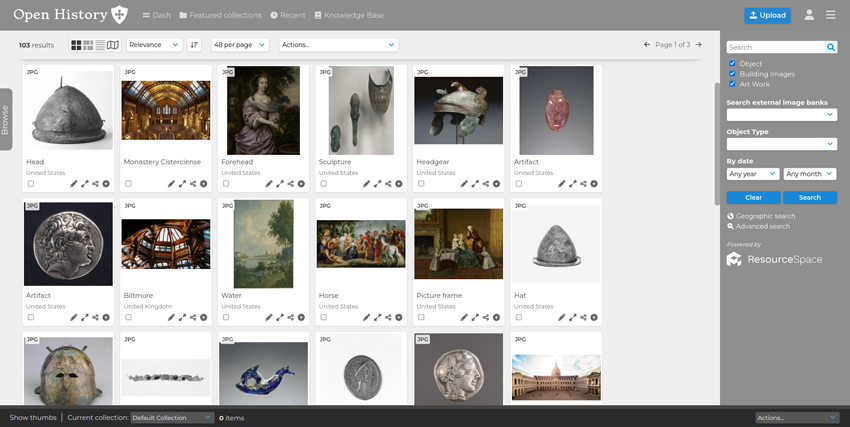Open the hamburger menu icon
Image resolution: width=850 pixels, height=427 pixels.
pos(831,15)
